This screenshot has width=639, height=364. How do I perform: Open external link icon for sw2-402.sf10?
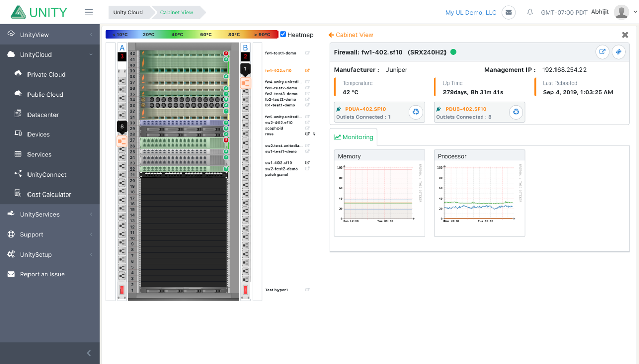pos(308,123)
